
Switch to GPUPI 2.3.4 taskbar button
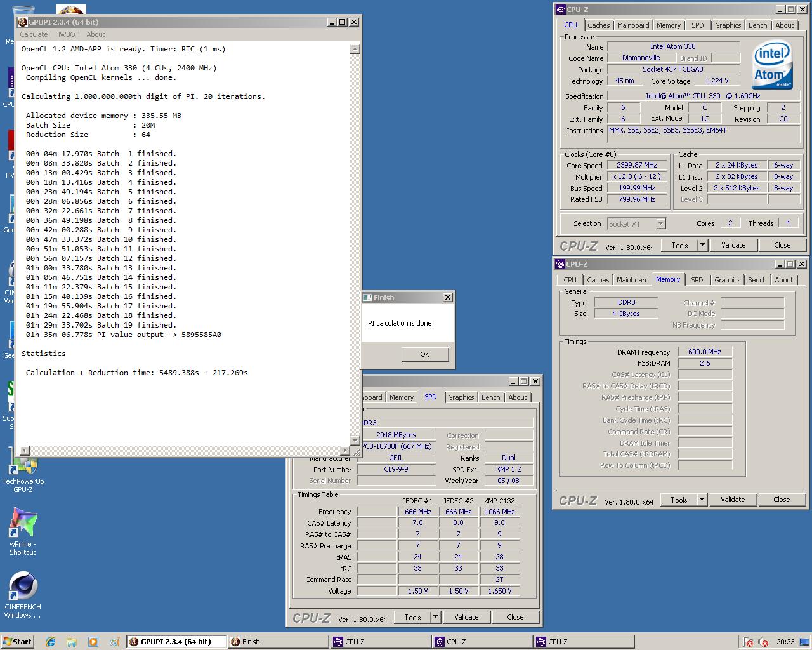176,642
